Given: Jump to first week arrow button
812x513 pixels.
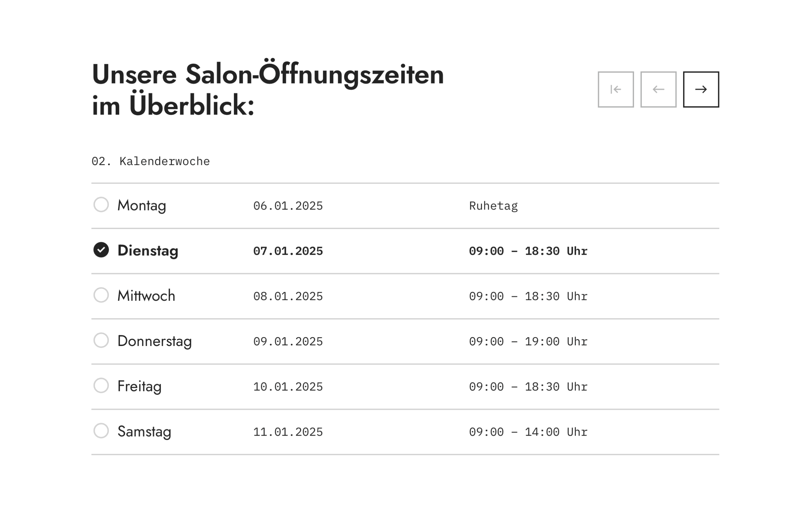Looking at the screenshot, I should 616,89.
